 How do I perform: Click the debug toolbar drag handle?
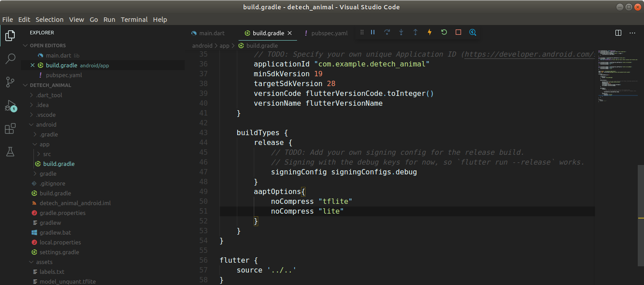pyautogui.click(x=362, y=33)
